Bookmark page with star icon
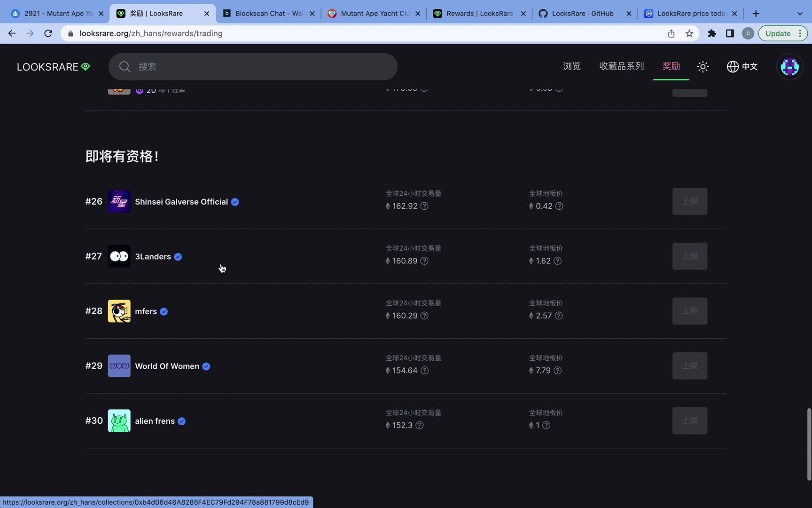This screenshot has height=508, width=812. (x=689, y=33)
